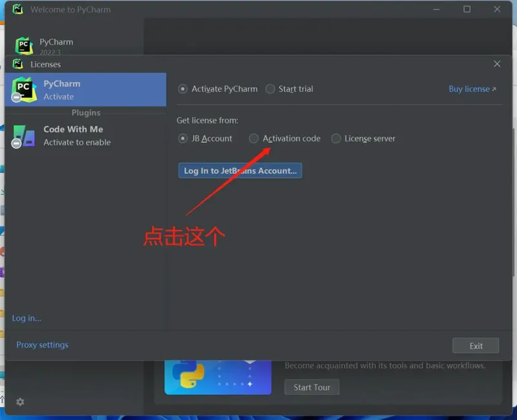Click the Welcome to PyCharm title bar icon
The width and height of the screenshot is (517, 420).
[x=18, y=10]
